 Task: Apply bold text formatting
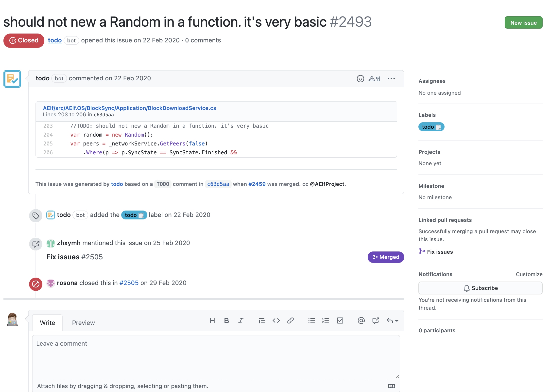click(x=226, y=321)
